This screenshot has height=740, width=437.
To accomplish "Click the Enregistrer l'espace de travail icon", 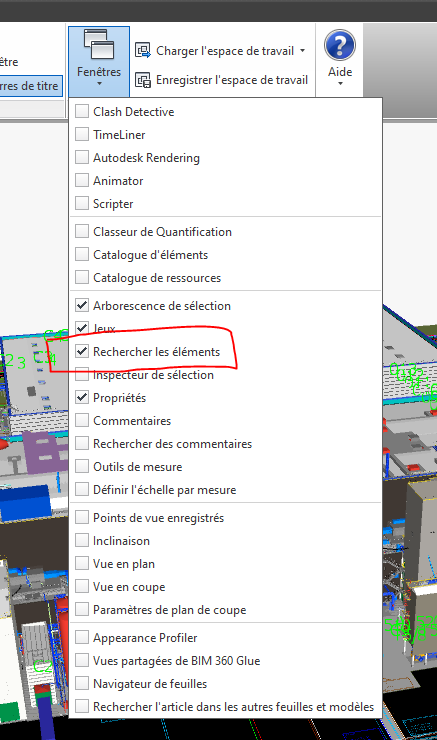I will [x=143, y=80].
